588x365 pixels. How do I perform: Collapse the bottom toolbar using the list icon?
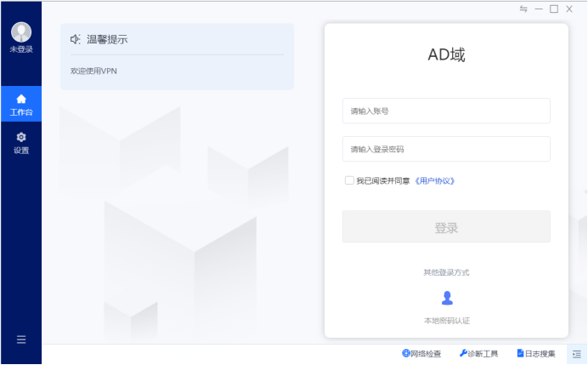pos(577,354)
